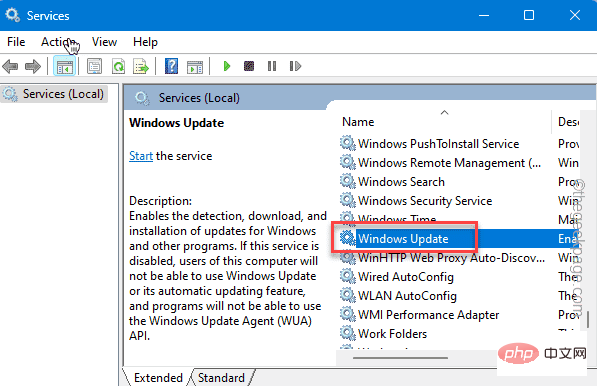Click gear icon beside Windows Security Service
Image resolution: width=597 pixels, height=386 pixels.
tap(347, 200)
